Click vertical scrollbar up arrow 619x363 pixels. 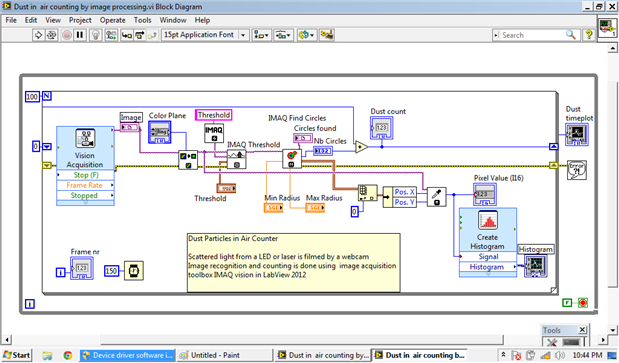click(x=612, y=48)
